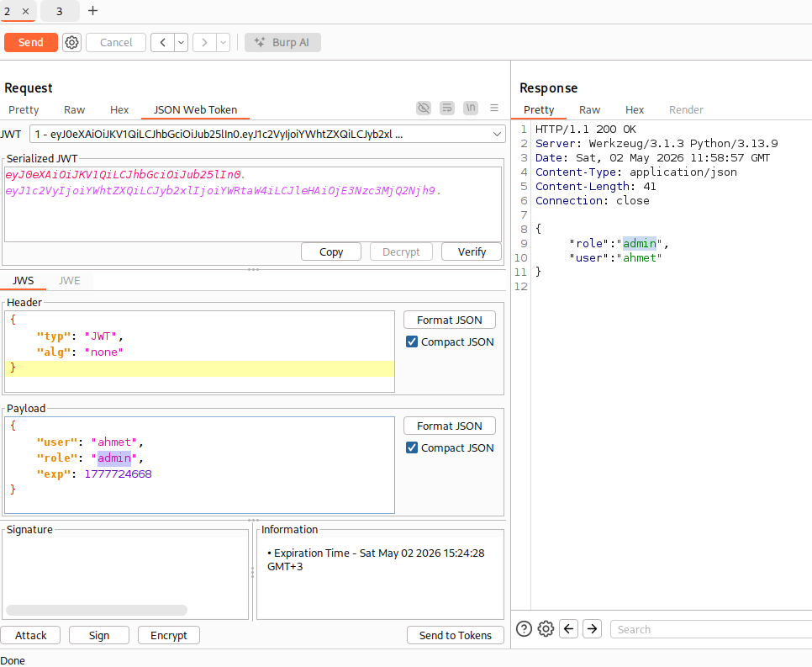Click inside the Header JSON editor
The image size is (812, 667).
(199, 352)
